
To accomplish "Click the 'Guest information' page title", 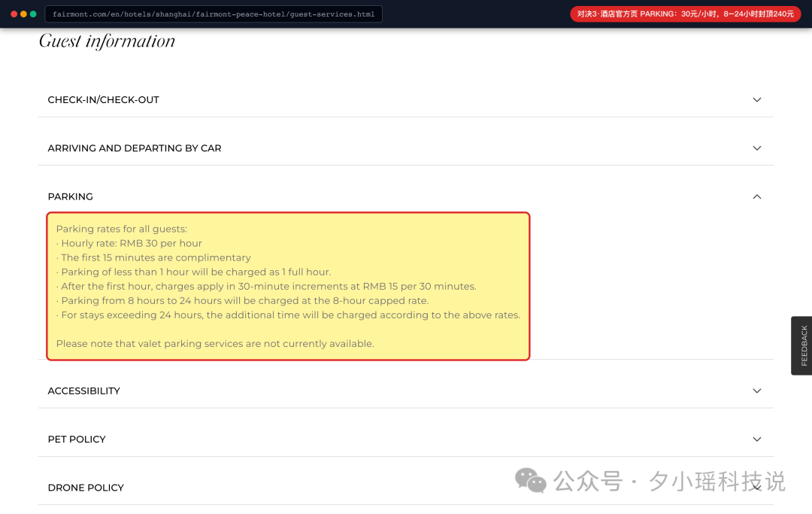I will pyautogui.click(x=108, y=41).
